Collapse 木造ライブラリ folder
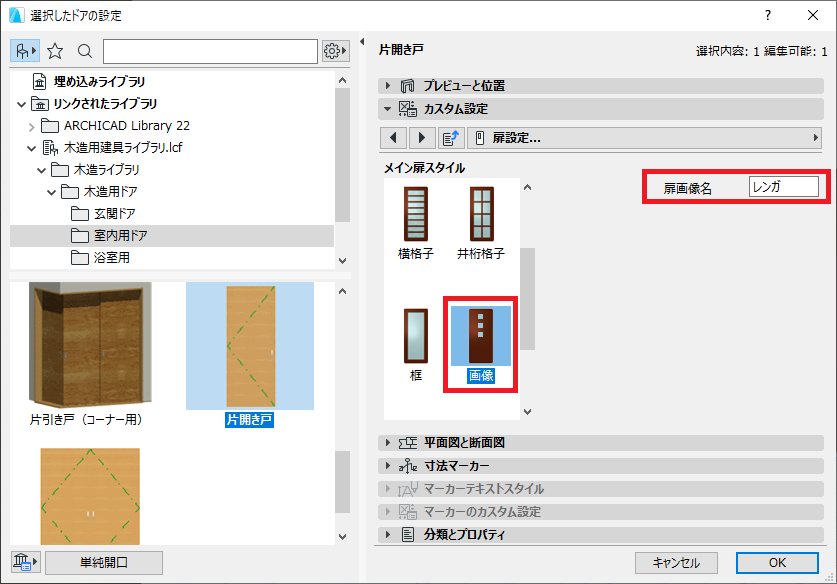The height and width of the screenshot is (584, 837). coord(41,170)
